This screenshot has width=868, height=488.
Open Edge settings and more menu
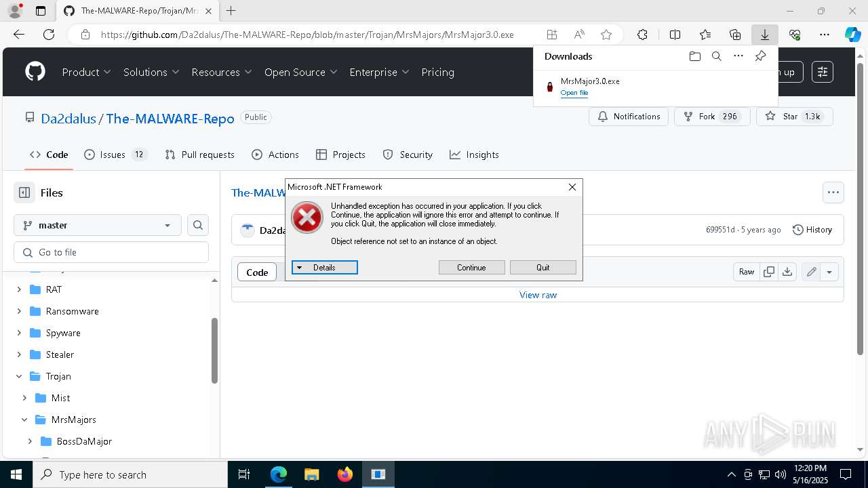[x=825, y=35]
